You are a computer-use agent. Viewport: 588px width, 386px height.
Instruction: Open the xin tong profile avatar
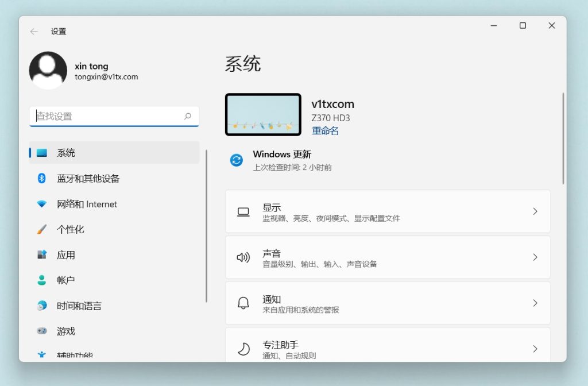pos(48,70)
